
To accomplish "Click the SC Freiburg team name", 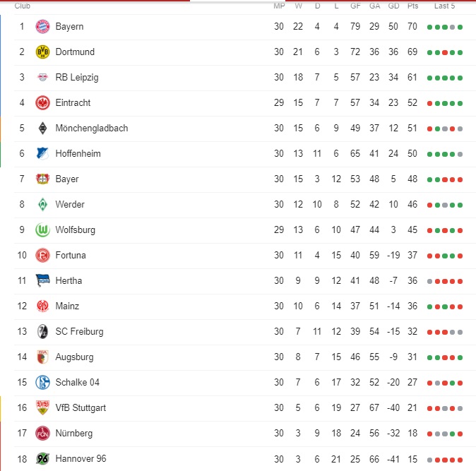I will [79, 331].
